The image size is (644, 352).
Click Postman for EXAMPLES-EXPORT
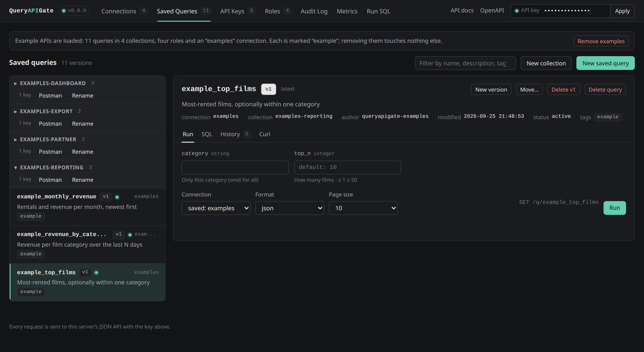point(50,124)
